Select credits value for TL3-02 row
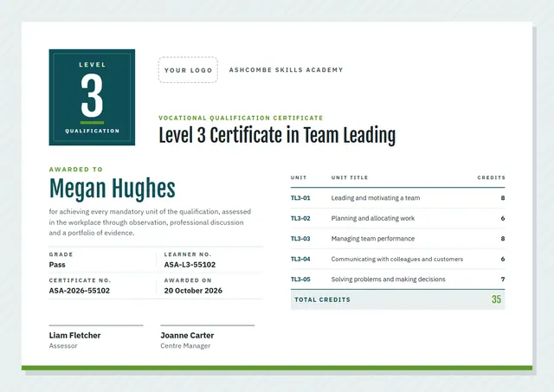Viewport: 554px width, 392px height. [x=503, y=218]
